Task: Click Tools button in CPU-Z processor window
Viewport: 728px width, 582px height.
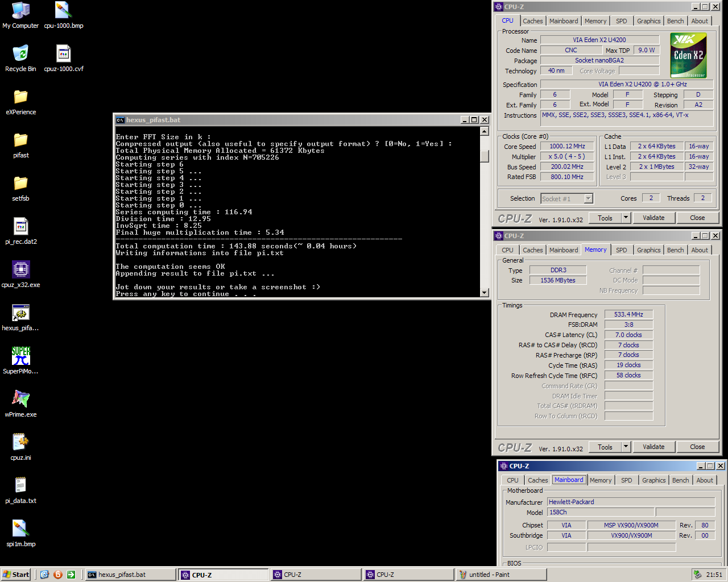Action: tap(605, 218)
